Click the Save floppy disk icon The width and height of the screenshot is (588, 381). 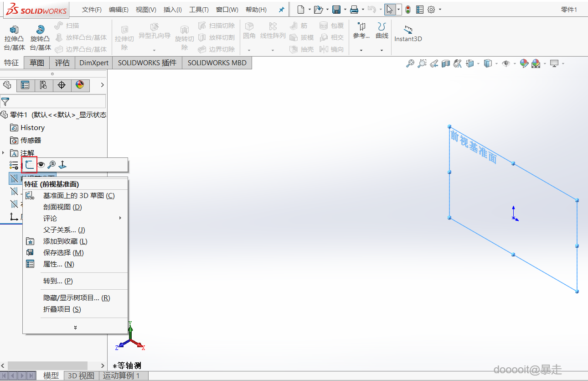[x=336, y=10]
